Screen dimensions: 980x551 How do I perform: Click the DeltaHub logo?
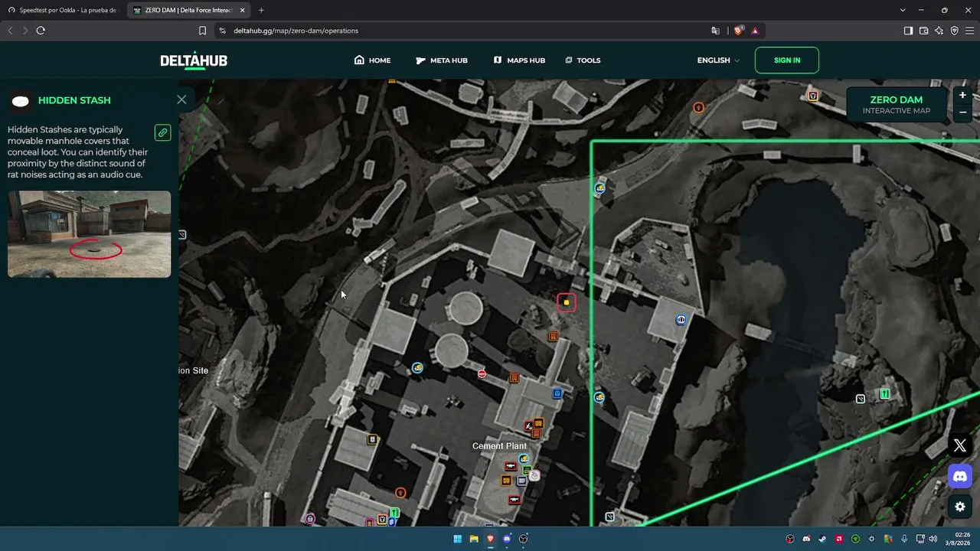click(x=194, y=60)
